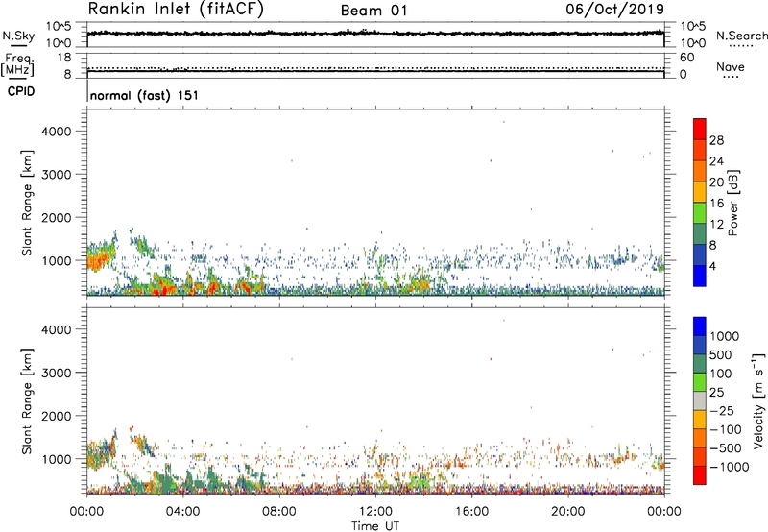Click the "-500" velocity colorbar value

[x=726, y=447]
